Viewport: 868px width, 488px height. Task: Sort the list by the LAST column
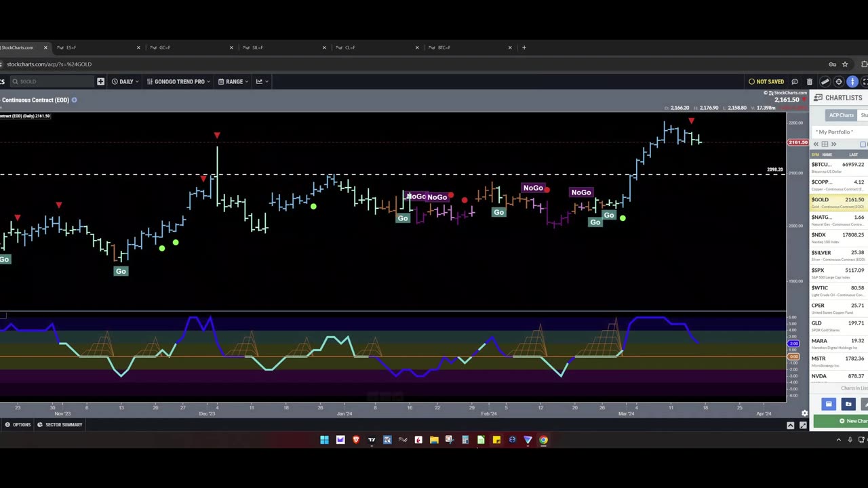(853, 155)
